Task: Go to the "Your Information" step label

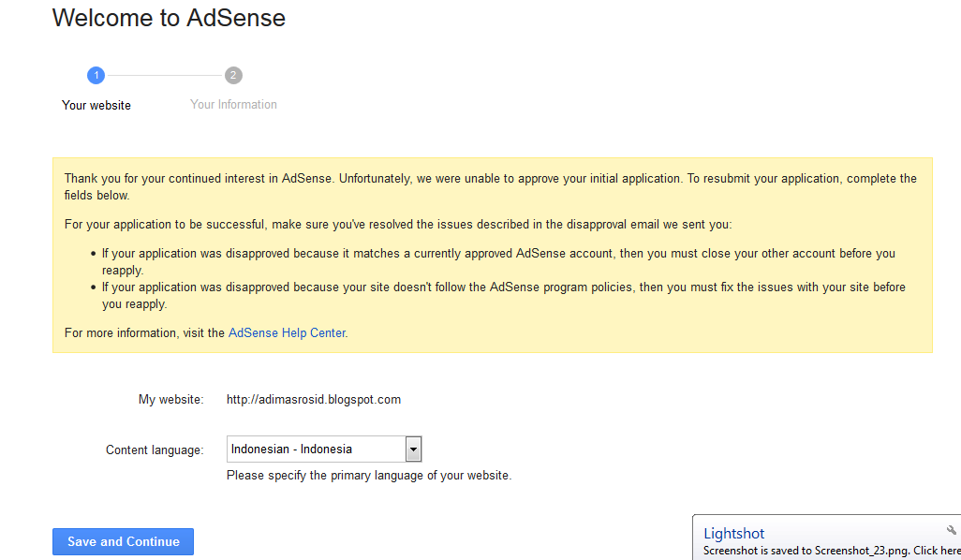Action: click(x=233, y=105)
